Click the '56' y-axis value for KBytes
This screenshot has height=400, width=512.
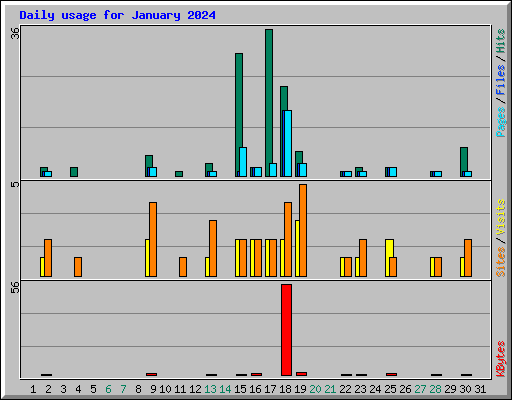coord(15,287)
